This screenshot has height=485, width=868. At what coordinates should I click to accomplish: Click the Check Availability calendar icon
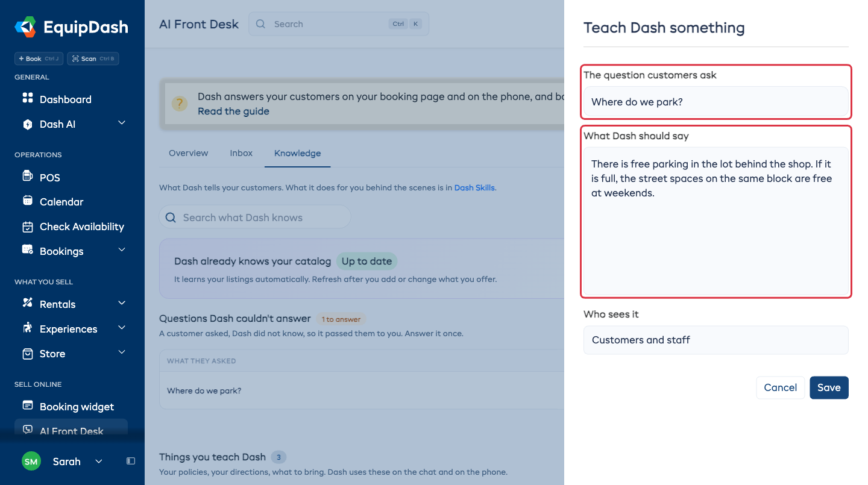(x=27, y=227)
